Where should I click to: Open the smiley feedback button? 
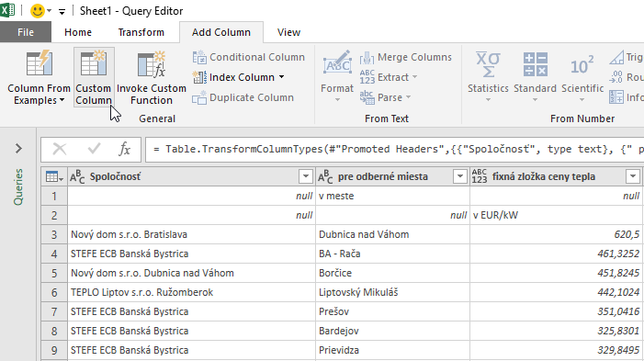pos(38,11)
